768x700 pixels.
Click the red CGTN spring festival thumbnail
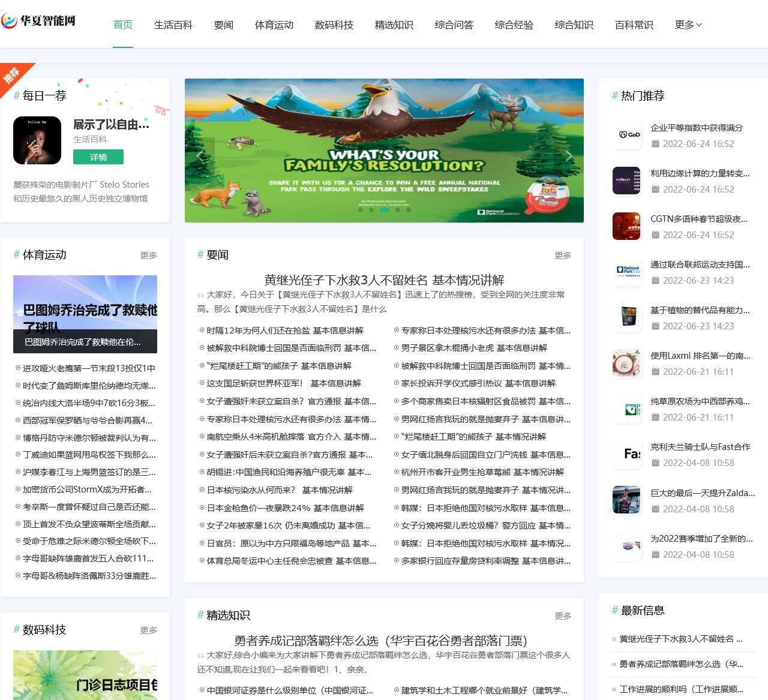click(626, 226)
